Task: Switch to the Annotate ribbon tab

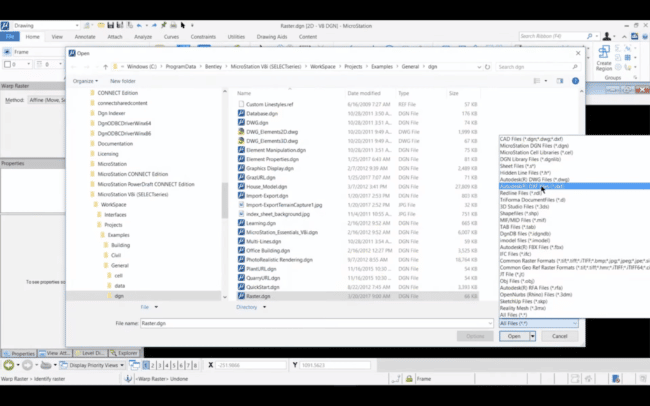Action: [85, 36]
